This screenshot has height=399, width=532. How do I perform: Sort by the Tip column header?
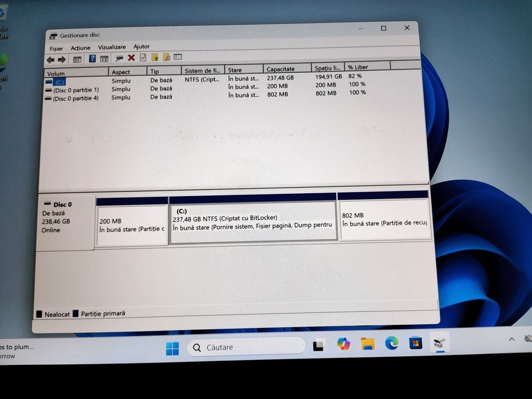164,71
